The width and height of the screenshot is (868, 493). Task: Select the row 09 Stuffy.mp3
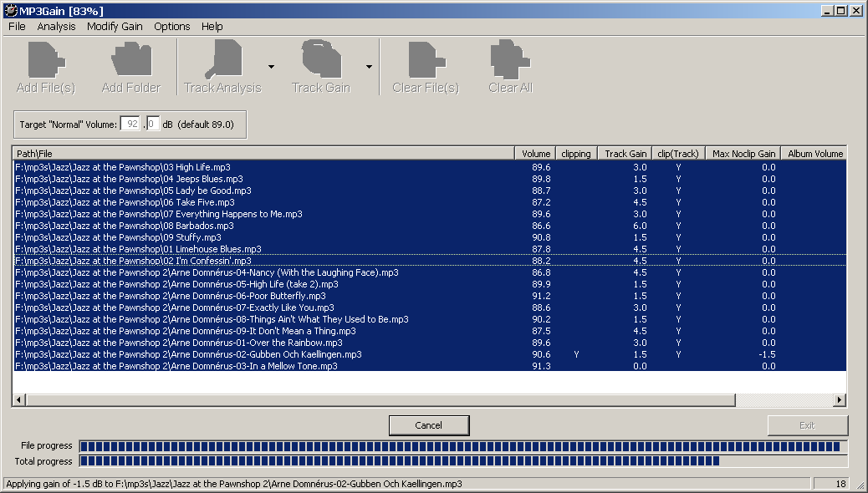(430, 237)
